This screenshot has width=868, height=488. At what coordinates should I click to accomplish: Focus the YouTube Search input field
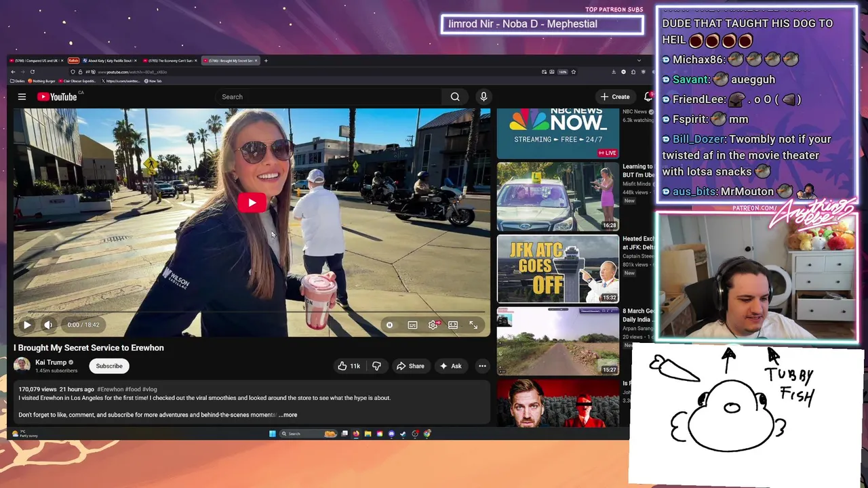click(x=329, y=97)
